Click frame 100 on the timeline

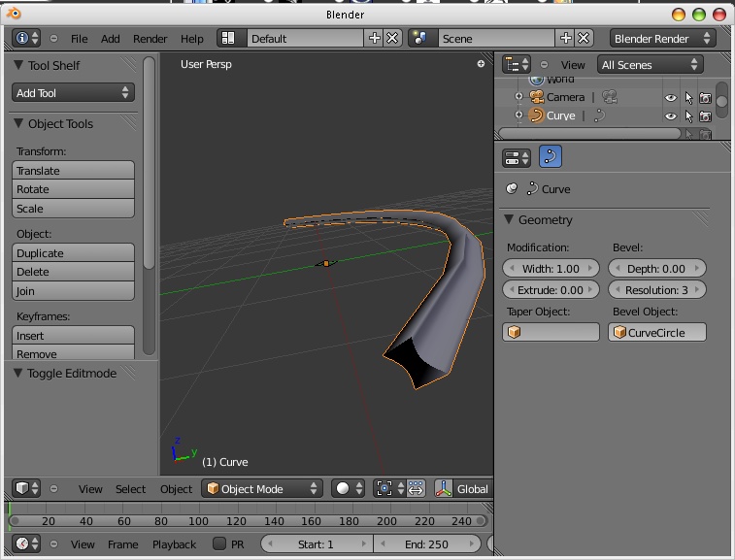[198, 520]
